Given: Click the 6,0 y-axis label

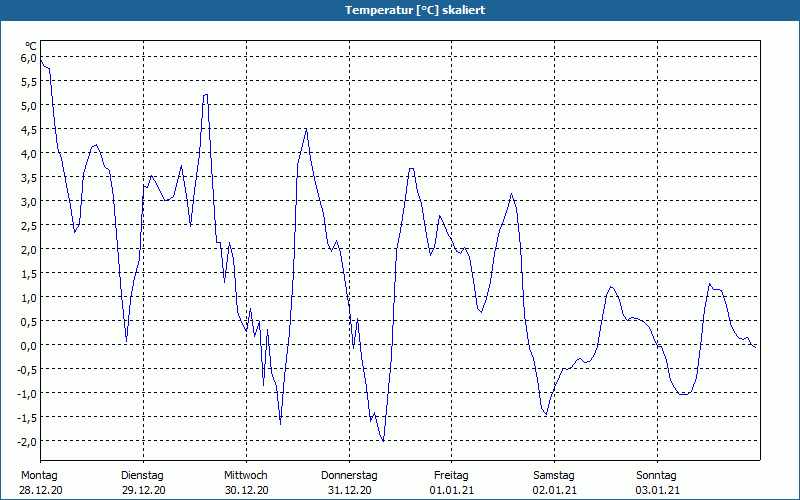Looking at the screenshot, I should [x=29, y=58].
